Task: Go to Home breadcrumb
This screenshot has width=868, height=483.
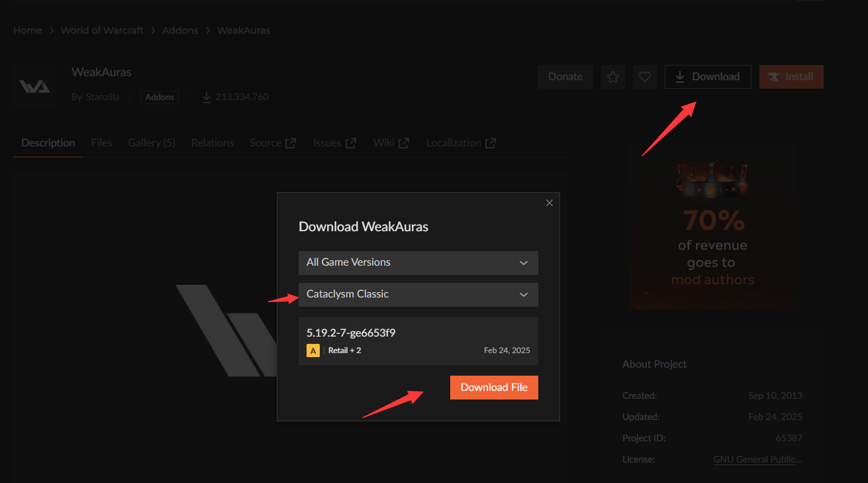Action: click(x=27, y=30)
